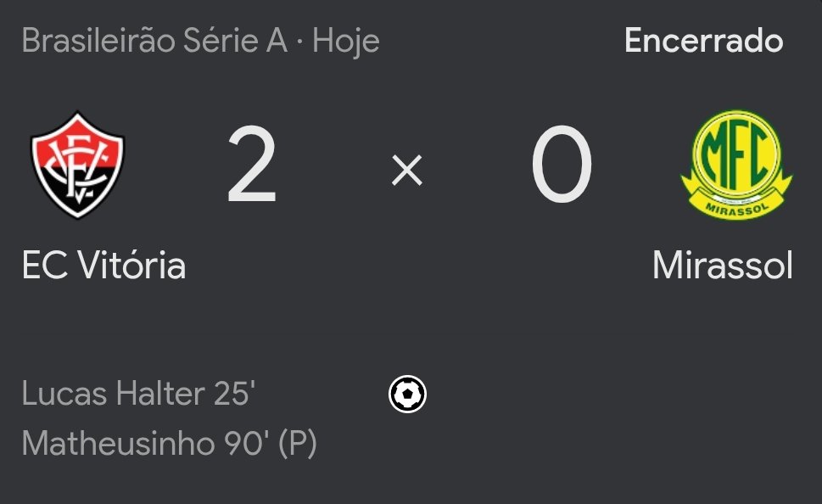Select goal scorer Lucas Halter
This screenshot has height=504, width=822.
point(113,394)
